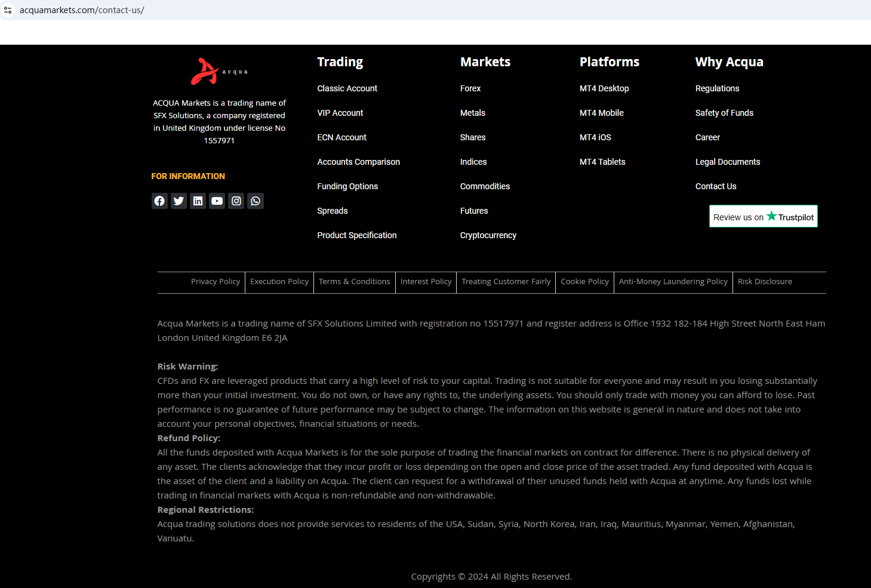The image size is (871, 588).
Task: Click the Trading column heading
Action: click(x=340, y=62)
